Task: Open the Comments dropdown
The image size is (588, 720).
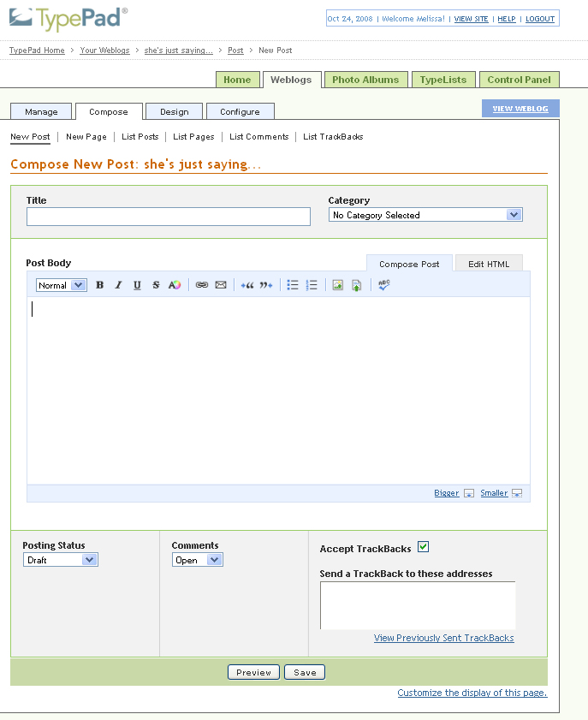Action: tap(198, 560)
